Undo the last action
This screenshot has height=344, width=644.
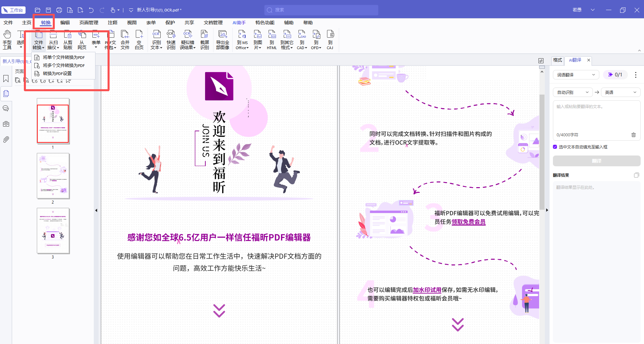[91, 10]
